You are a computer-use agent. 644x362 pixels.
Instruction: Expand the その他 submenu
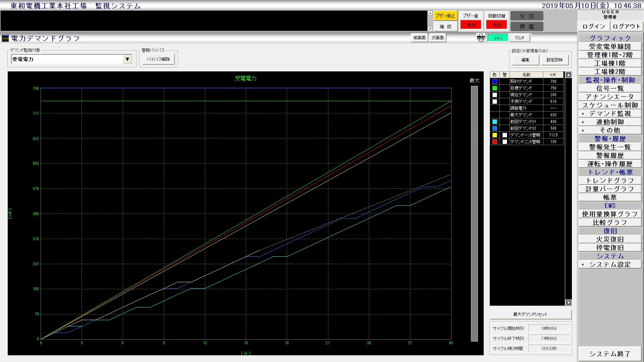pos(610,130)
